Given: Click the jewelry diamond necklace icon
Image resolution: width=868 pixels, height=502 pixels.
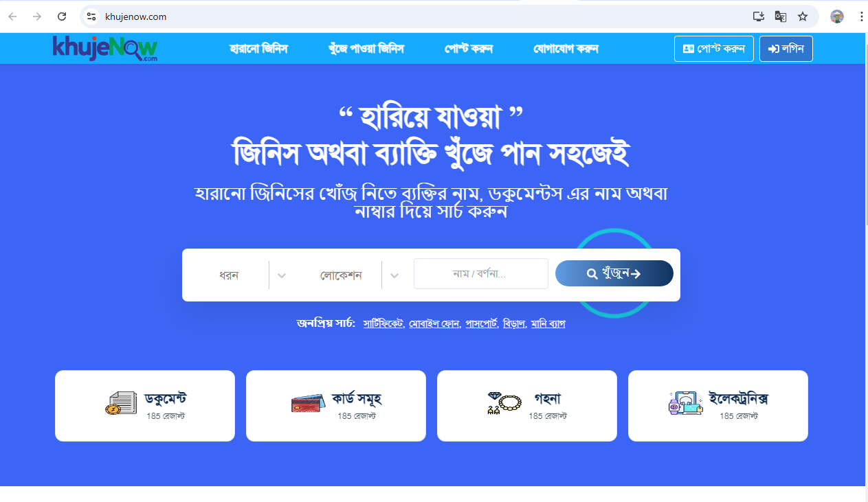Looking at the screenshot, I should click(504, 403).
